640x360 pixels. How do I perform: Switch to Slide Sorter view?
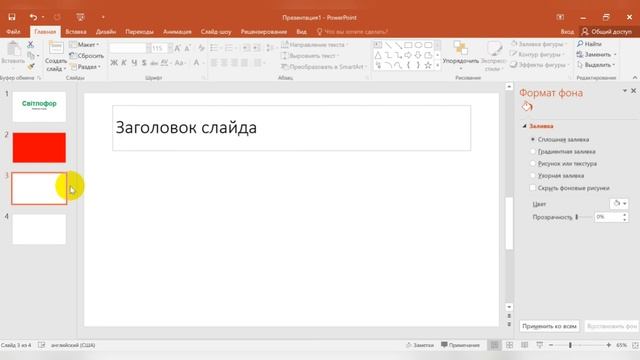click(509, 345)
